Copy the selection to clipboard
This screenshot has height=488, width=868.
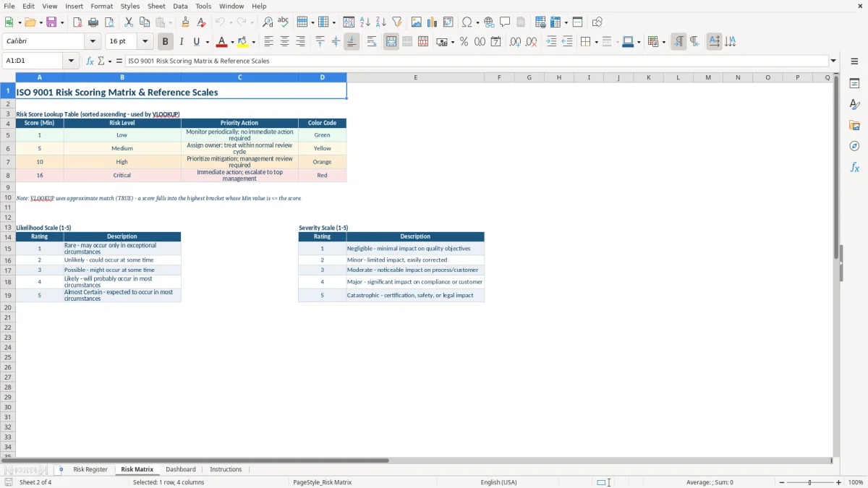pyautogui.click(x=145, y=22)
